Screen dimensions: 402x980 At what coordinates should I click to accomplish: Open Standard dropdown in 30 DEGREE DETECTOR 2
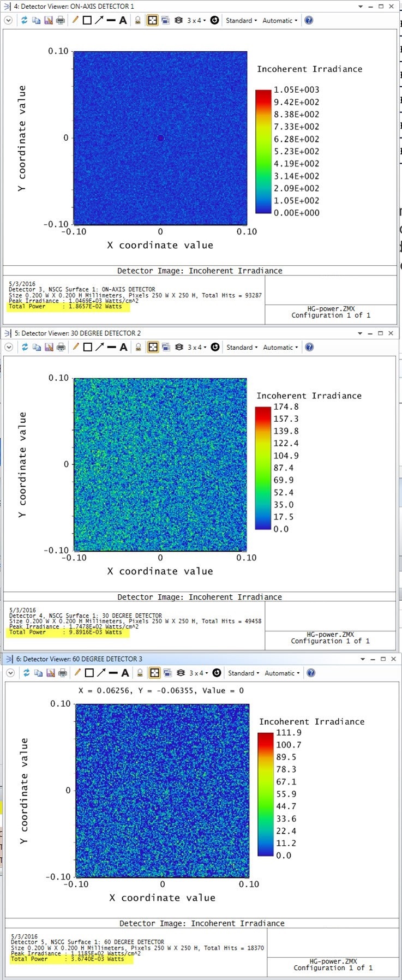coord(242,347)
